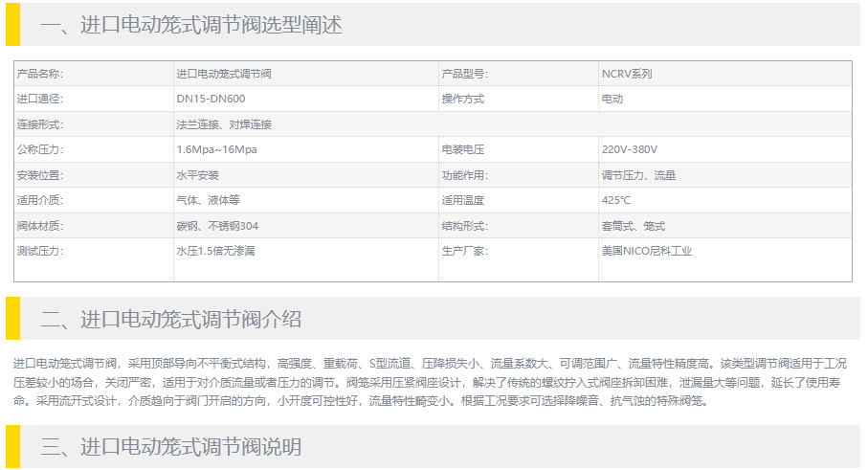Select the 425℃ temperature value
868x470 pixels.
point(615,200)
